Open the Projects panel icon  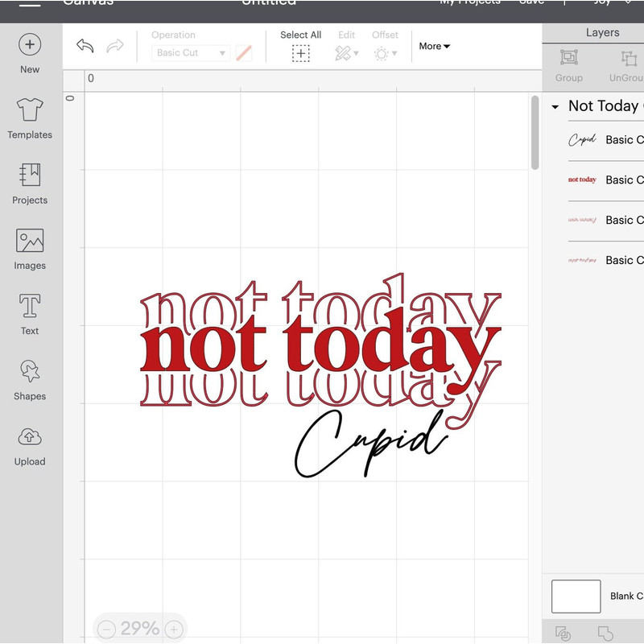pyautogui.click(x=30, y=175)
